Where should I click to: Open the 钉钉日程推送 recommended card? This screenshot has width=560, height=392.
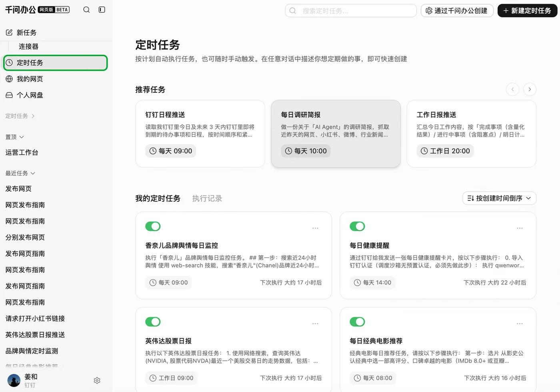[x=200, y=133]
